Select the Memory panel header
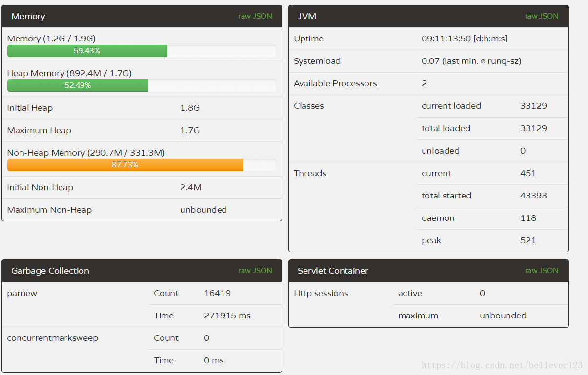 142,16
